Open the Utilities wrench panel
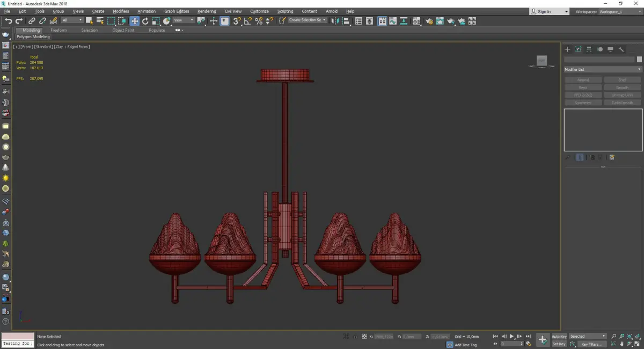Viewport: 644px width, 349px height. [621, 49]
